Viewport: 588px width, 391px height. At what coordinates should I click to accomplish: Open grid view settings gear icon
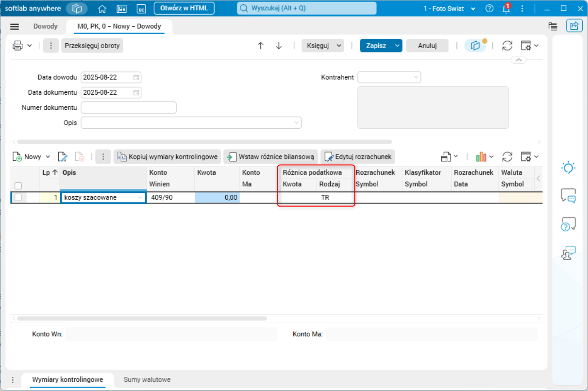[526, 156]
